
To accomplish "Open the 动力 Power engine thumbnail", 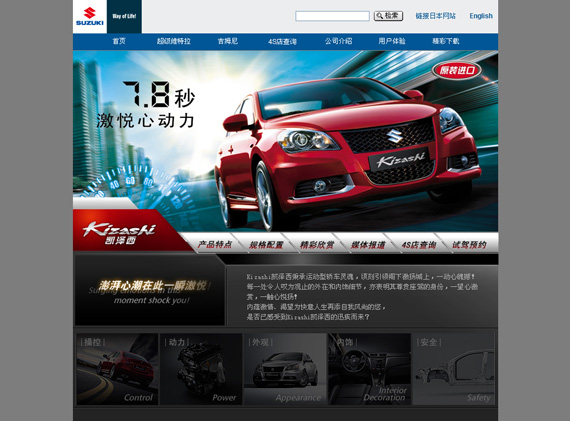I will click(x=201, y=369).
